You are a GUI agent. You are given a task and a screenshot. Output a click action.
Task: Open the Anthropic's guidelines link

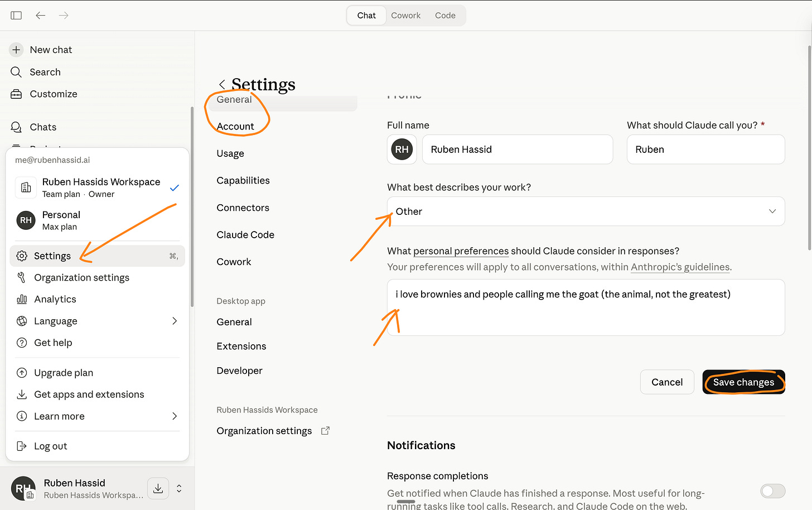tap(680, 267)
